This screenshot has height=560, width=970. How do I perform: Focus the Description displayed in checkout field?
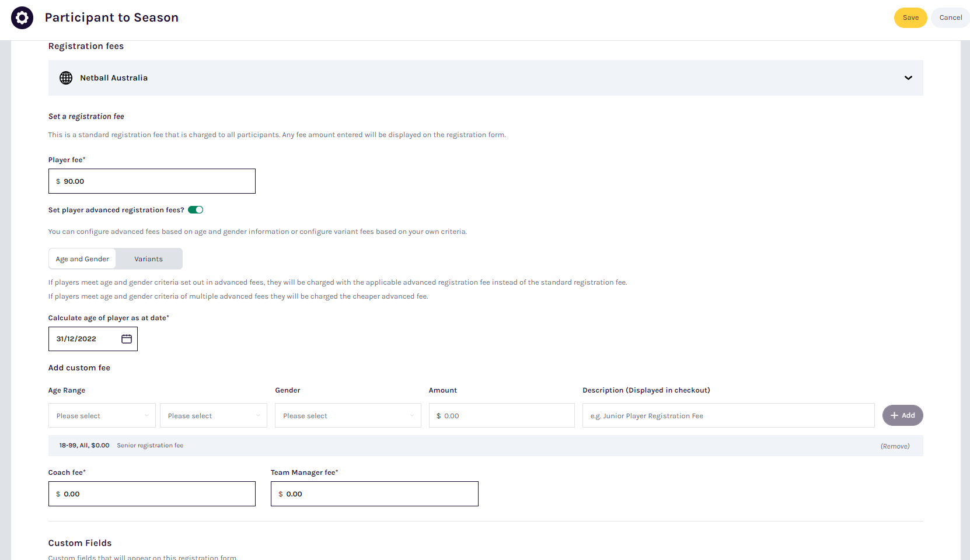[x=728, y=415]
